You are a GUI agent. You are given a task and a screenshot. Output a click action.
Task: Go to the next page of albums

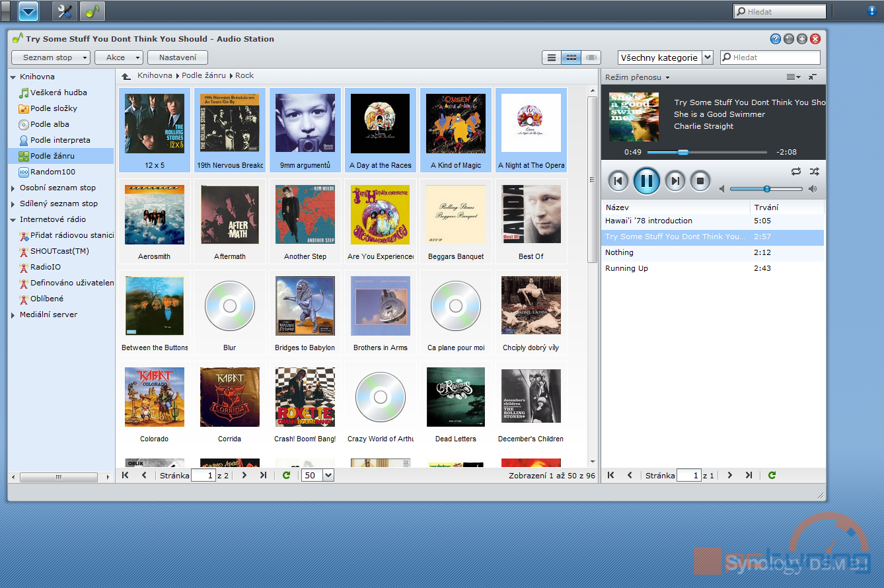pyautogui.click(x=244, y=475)
